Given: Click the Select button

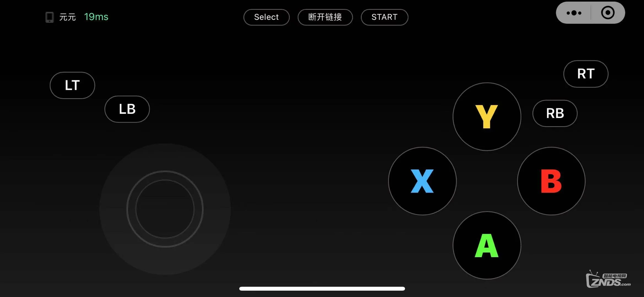Looking at the screenshot, I should click(x=266, y=17).
